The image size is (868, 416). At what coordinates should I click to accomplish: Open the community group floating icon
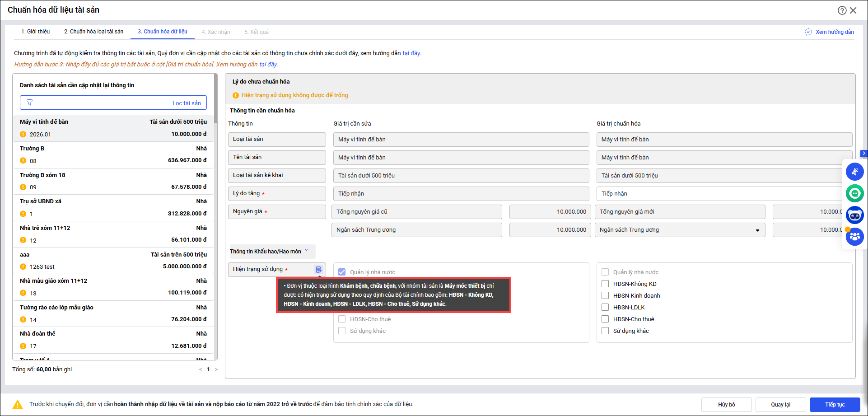point(854,236)
